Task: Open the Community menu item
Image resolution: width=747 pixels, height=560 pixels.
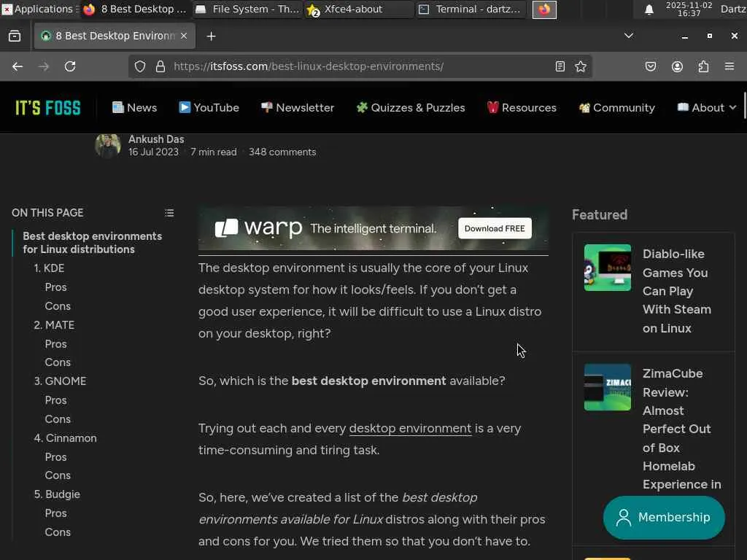Action: click(x=617, y=108)
